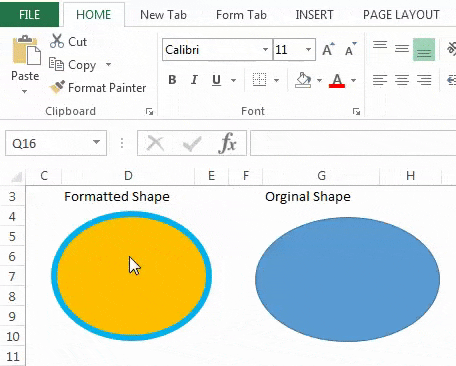Align text left
The image size is (456, 366).
pos(380,80)
